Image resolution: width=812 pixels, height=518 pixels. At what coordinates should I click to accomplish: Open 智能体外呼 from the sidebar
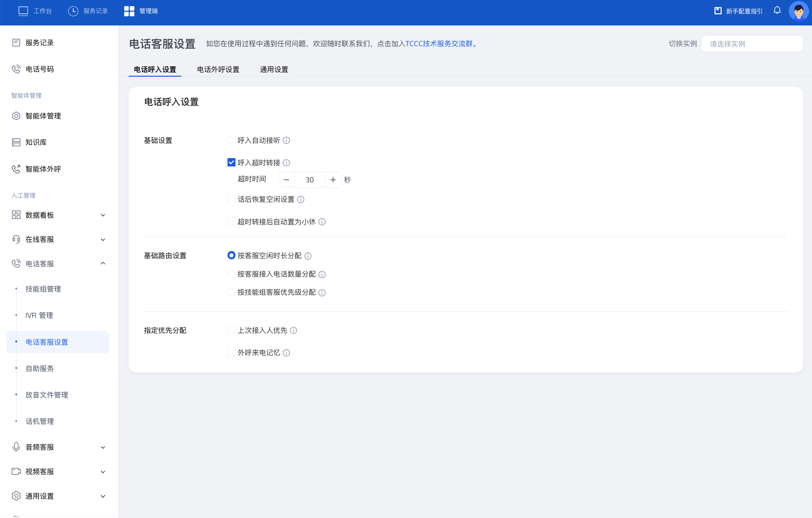[x=43, y=169]
